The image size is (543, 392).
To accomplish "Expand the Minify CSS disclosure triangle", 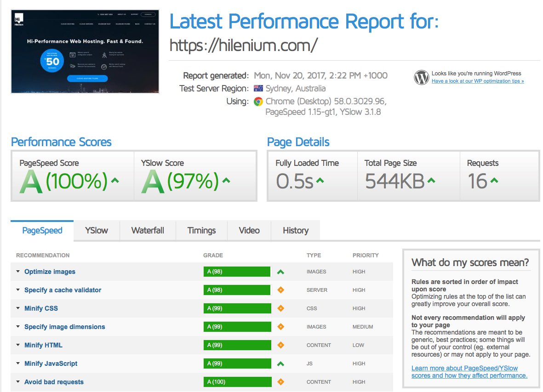I will coord(18,308).
